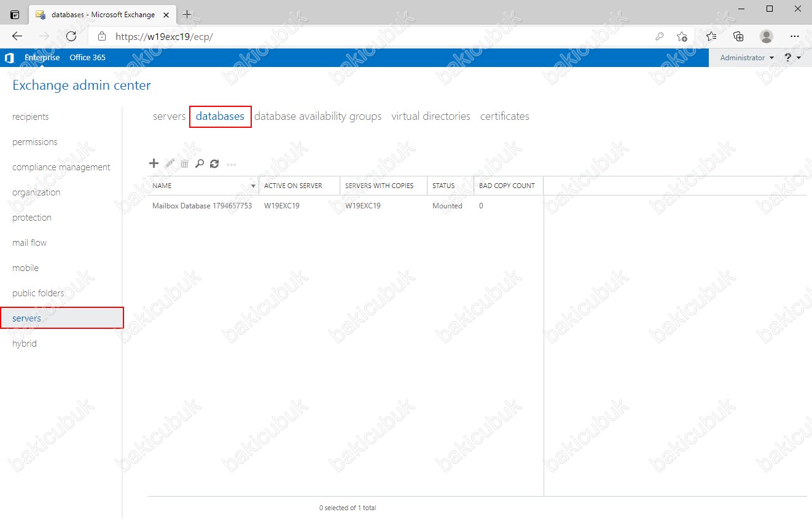
Task: Click the 0 selected of 1 total text
Action: 348,508
